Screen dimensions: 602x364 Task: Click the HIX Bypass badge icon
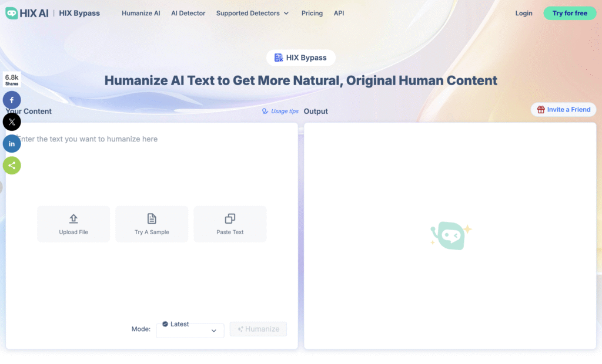[278, 58]
